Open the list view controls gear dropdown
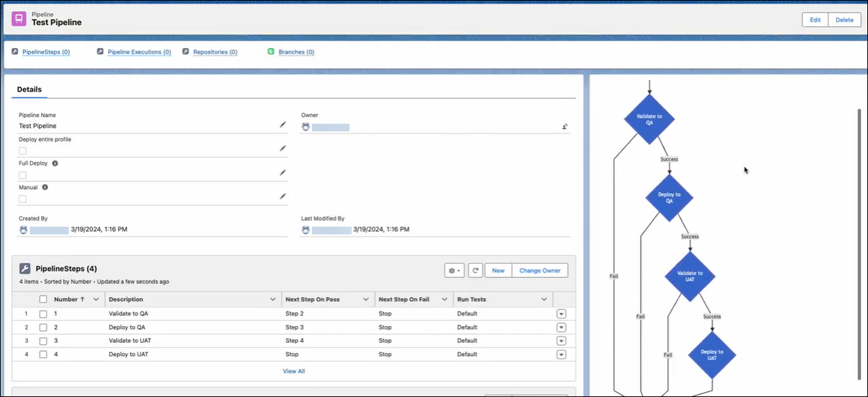 (455, 270)
